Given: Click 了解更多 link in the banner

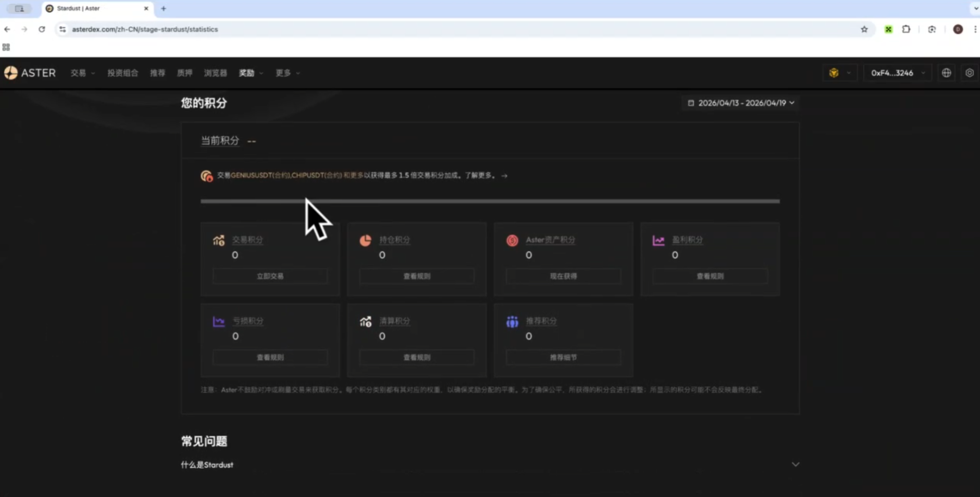Looking at the screenshot, I should pyautogui.click(x=479, y=175).
